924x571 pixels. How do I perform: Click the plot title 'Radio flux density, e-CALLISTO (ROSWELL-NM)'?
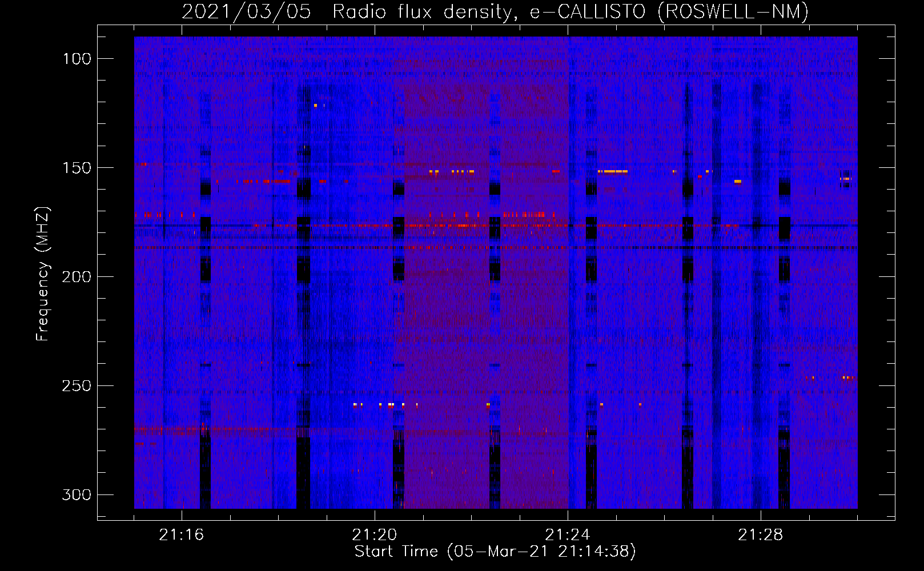coord(571,11)
